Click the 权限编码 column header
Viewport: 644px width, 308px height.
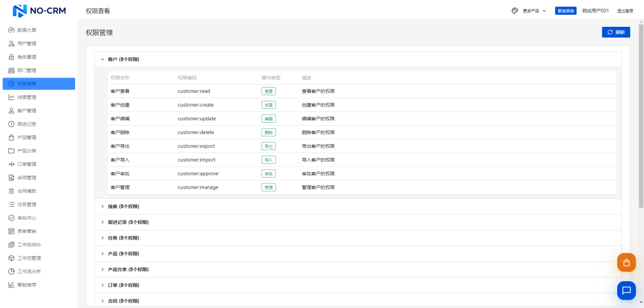(x=187, y=77)
